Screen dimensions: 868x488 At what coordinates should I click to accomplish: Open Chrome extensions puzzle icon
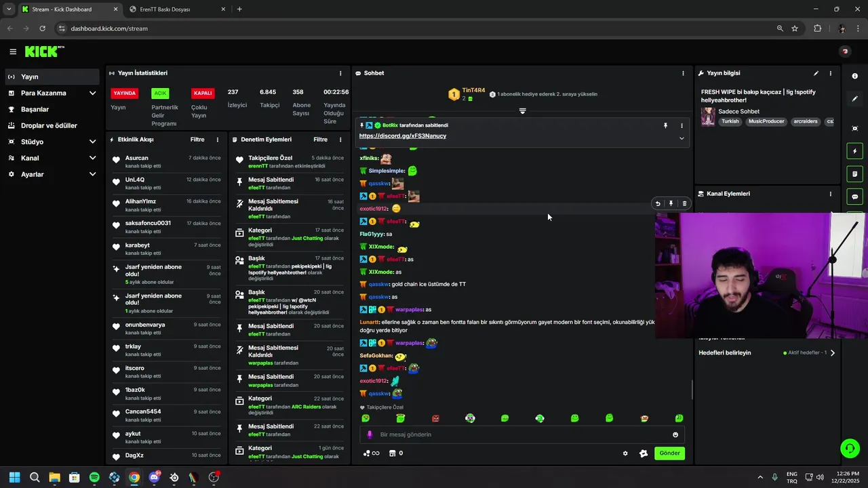(817, 28)
